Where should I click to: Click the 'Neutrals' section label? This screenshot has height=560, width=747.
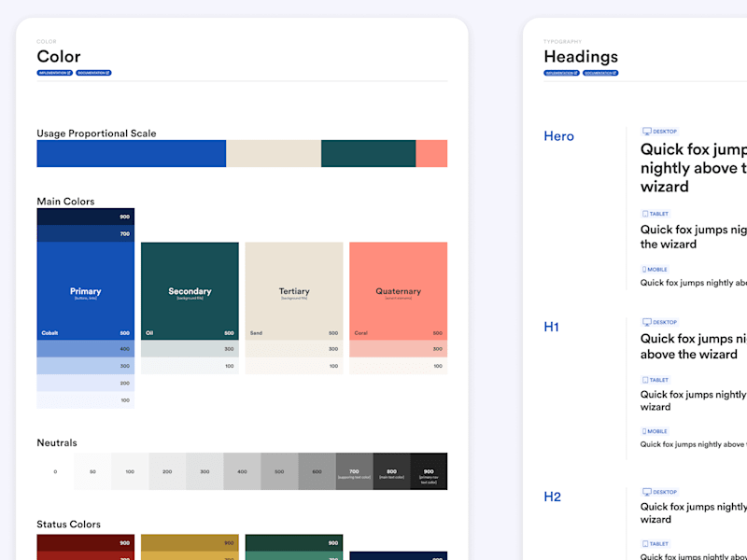57,442
